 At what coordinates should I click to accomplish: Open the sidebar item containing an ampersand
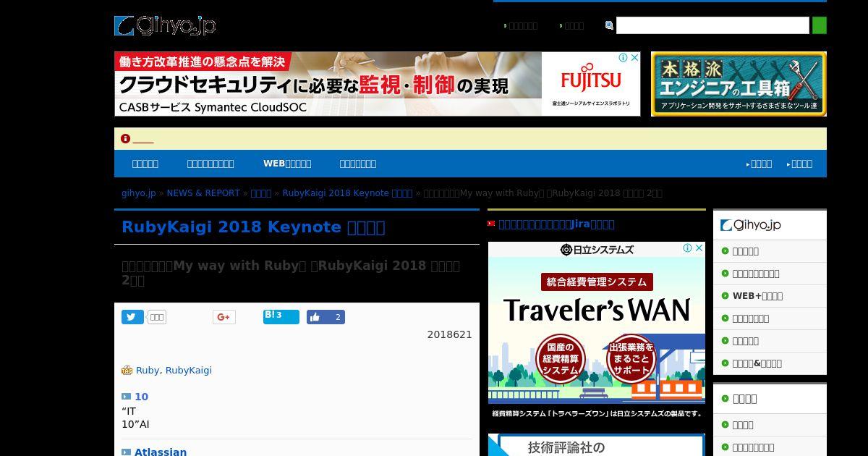[x=757, y=363]
